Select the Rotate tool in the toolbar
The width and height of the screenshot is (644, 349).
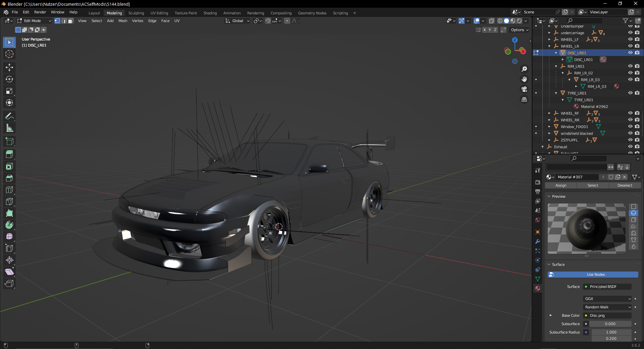[x=9, y=79]
